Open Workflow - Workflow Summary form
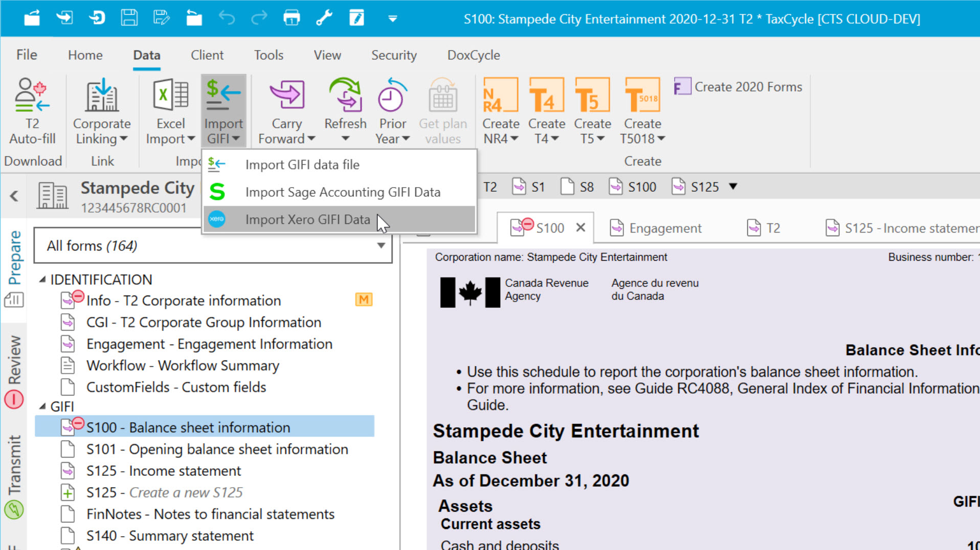 click(x=183, y=365)
